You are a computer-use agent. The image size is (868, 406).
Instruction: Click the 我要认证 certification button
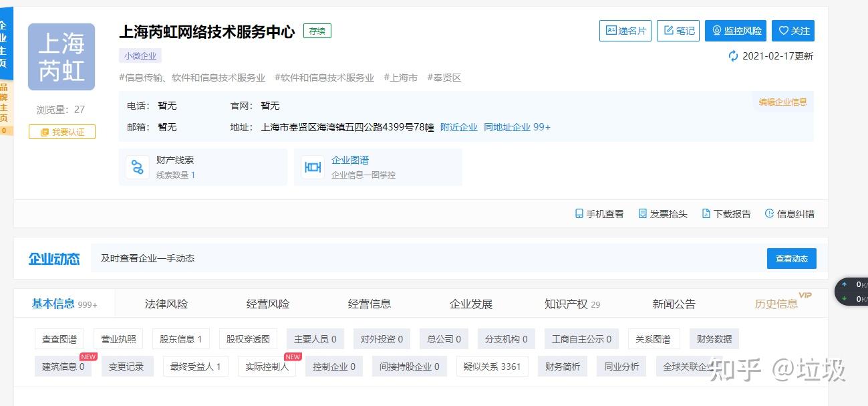pos(62,132)
